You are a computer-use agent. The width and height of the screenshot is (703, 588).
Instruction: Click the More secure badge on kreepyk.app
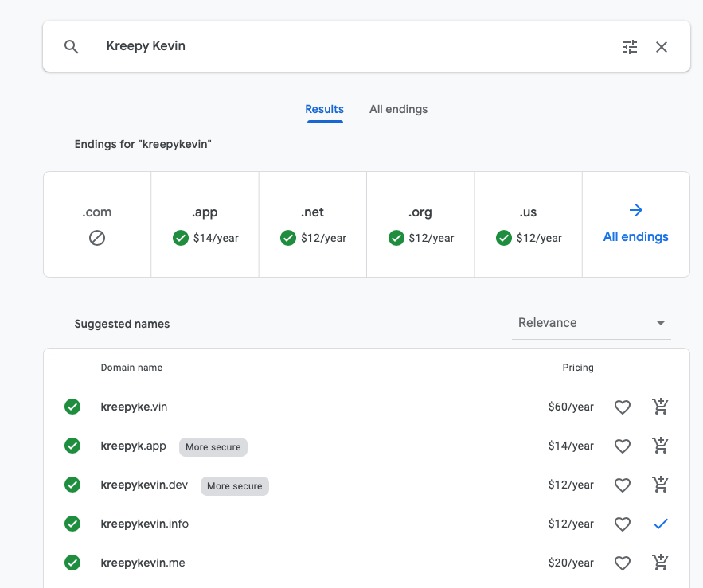click(x=213, y=447)
